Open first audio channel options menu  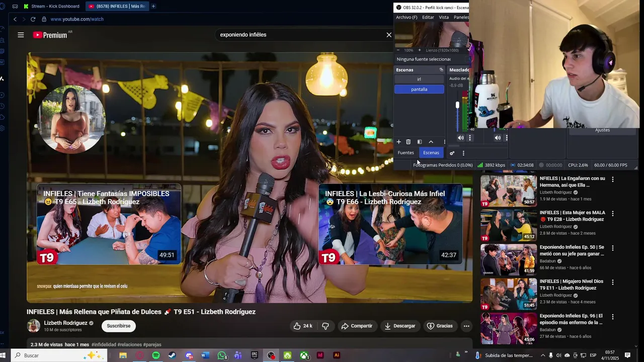(x=470, y=138)
